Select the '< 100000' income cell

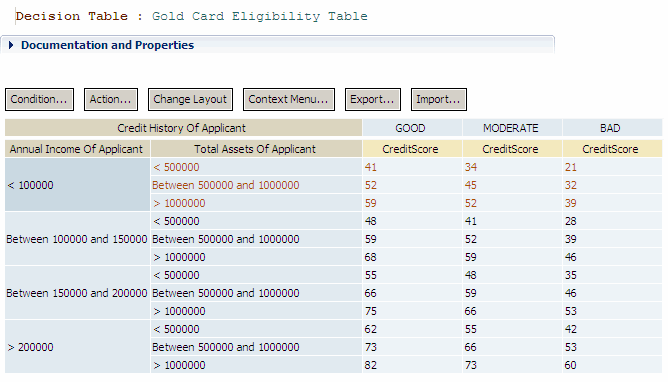click(77, 185)
